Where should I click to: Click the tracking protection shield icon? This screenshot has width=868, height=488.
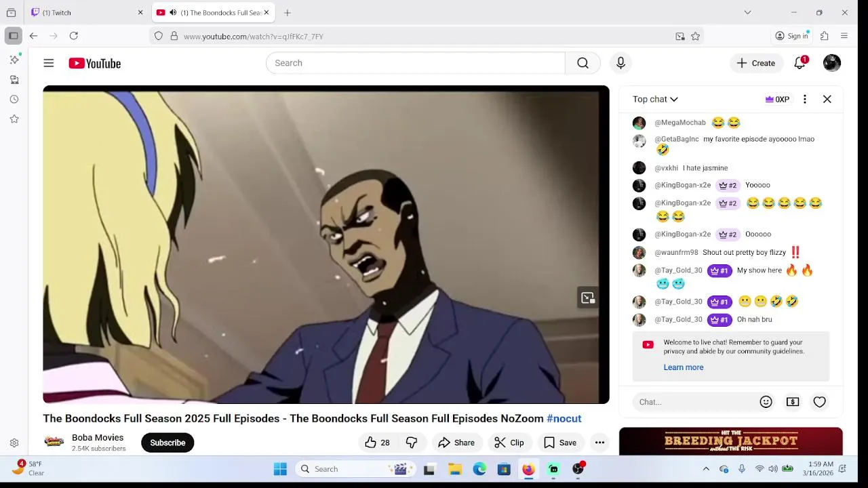coord(159,37)
